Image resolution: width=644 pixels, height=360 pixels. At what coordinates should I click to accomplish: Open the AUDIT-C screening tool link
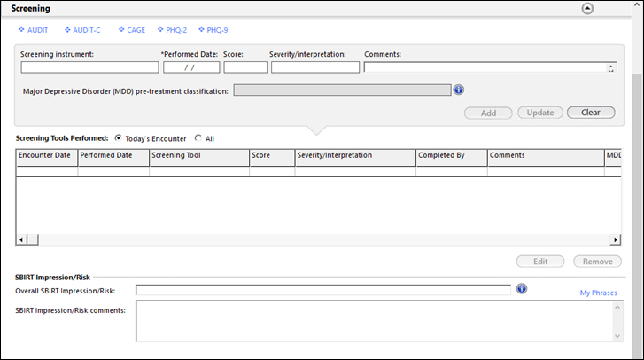tap(82, 30)
